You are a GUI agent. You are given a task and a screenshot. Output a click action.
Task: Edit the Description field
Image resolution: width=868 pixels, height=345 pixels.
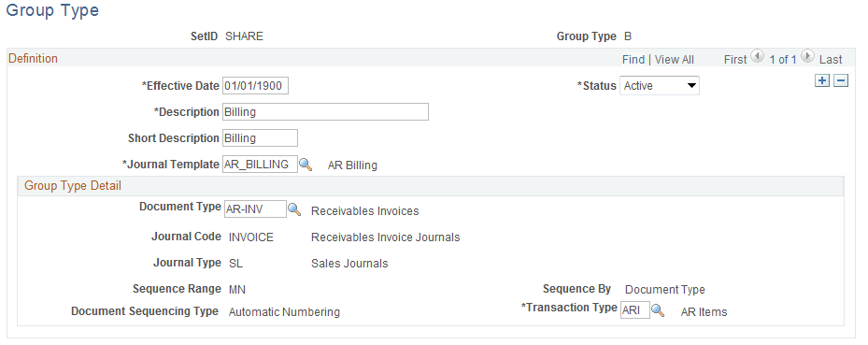(325, 112)
